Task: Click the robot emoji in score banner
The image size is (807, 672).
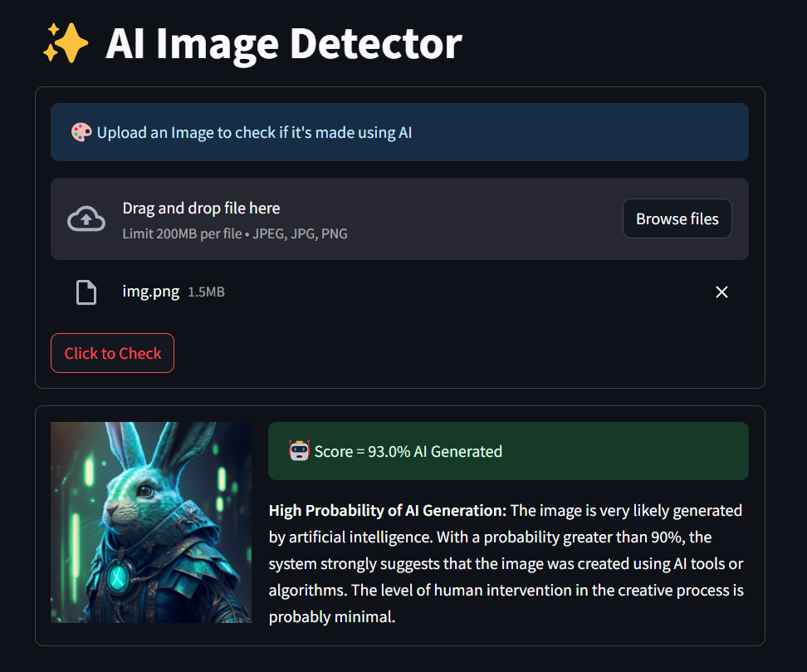Action: 299,451
